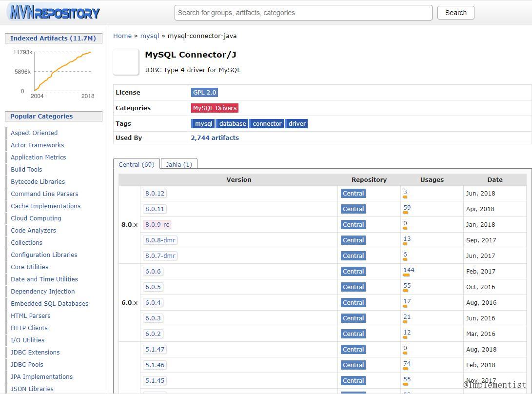Image resolution: width=532 pixels, height=394 pixels.
Task: Click the Jun, 2018 date for 8.0.12
Action: point(480,194)
